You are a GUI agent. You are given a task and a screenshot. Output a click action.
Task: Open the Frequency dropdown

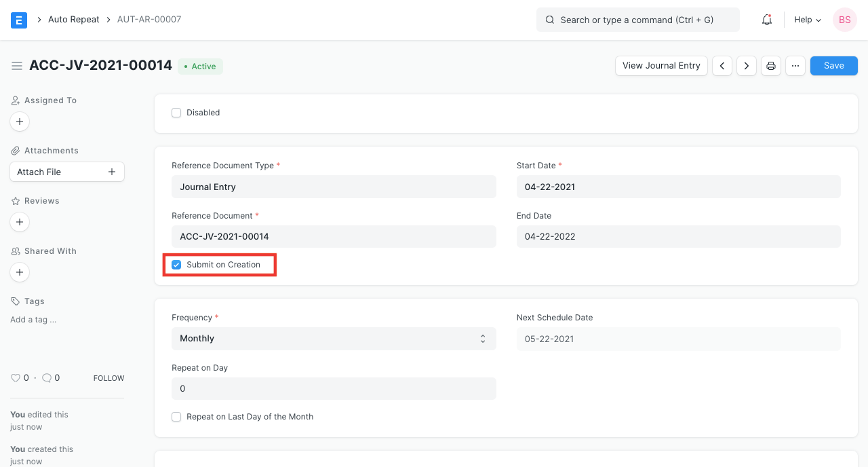(x=334, y=338)
